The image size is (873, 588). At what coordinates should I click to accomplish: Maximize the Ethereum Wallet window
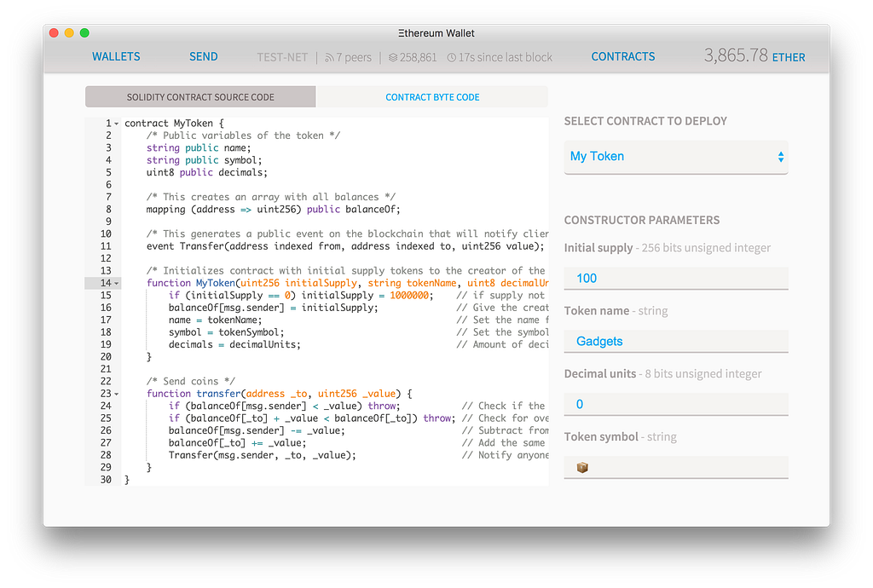coord(84,33)
